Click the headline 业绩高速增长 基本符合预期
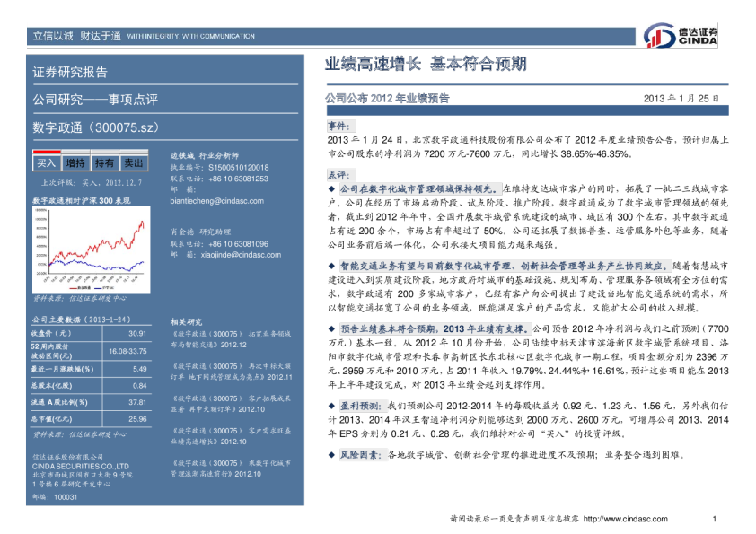The width and height of the screenshot is (756, 534). 426,64
